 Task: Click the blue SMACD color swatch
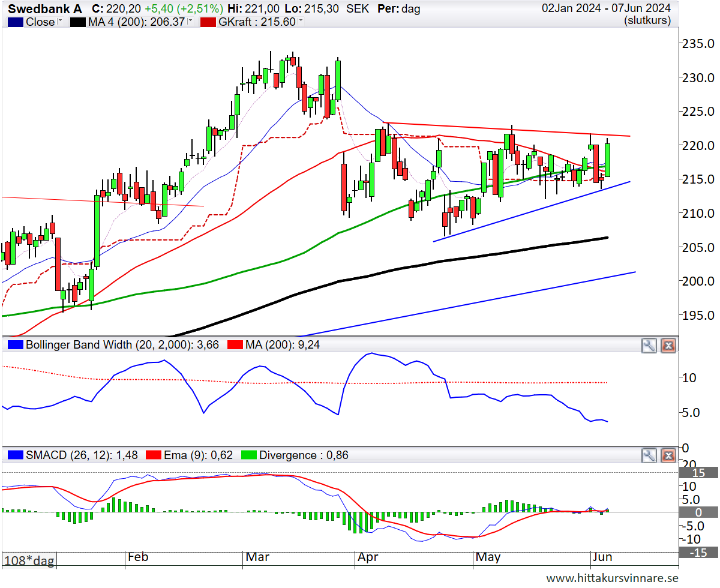click(x=15, y=455)
